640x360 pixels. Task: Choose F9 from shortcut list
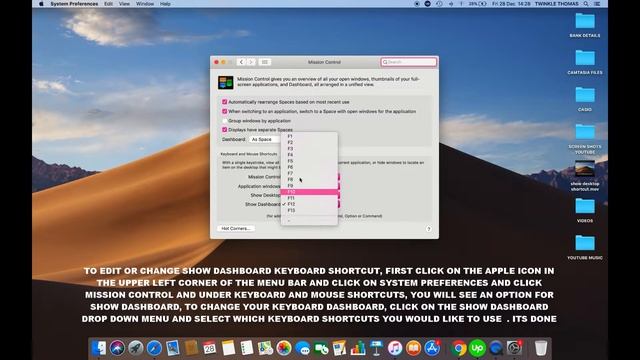(x=309, y=185)
